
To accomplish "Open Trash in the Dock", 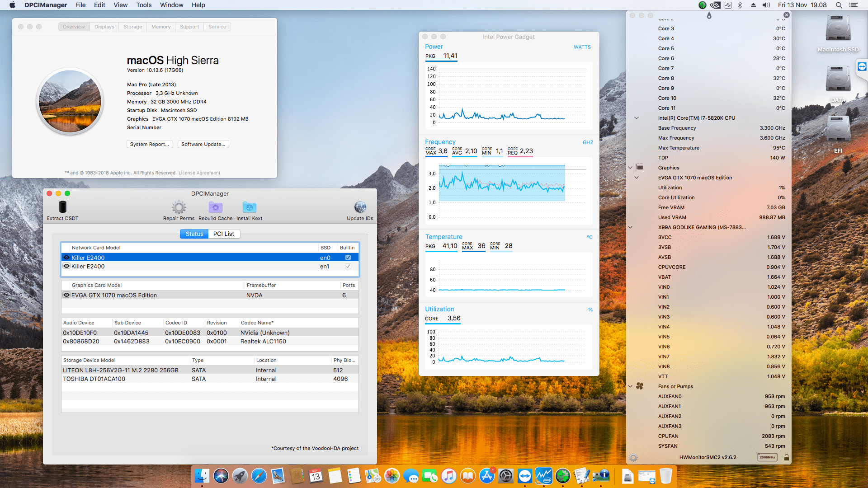I will point(665,476).
